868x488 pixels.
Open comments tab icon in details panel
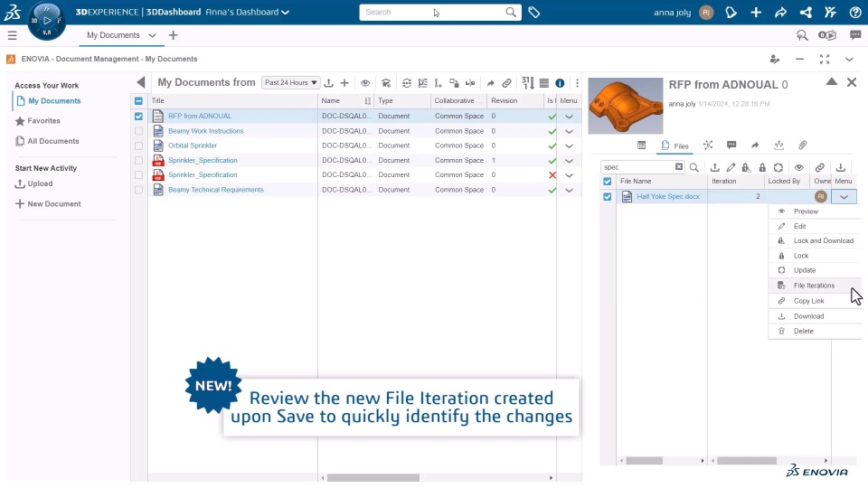coord(731,145)
